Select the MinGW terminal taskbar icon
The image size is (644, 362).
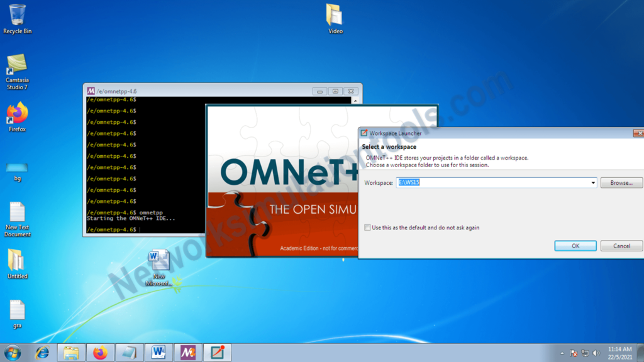187,353
